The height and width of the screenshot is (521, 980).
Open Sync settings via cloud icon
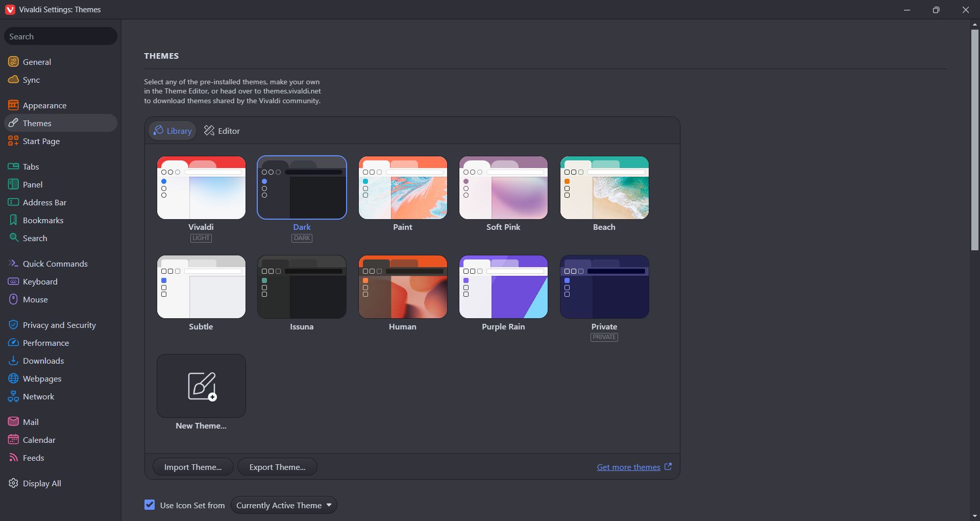pos(13,80)
